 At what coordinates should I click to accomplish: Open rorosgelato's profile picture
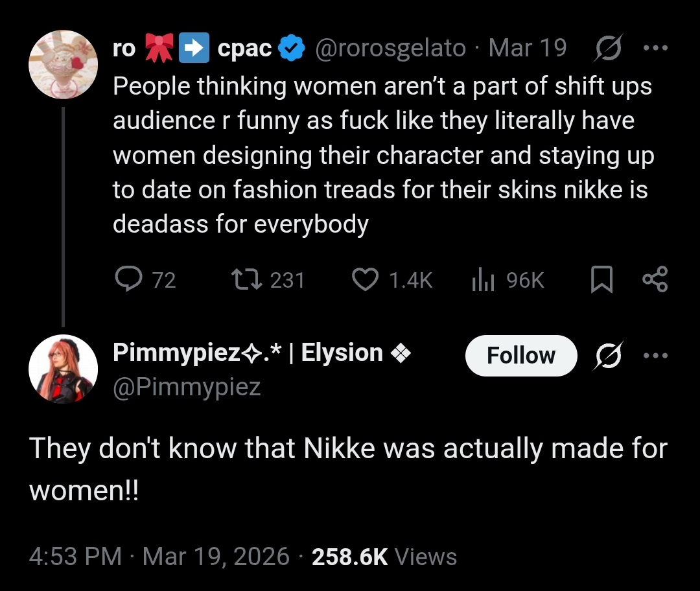click(64, 65)
